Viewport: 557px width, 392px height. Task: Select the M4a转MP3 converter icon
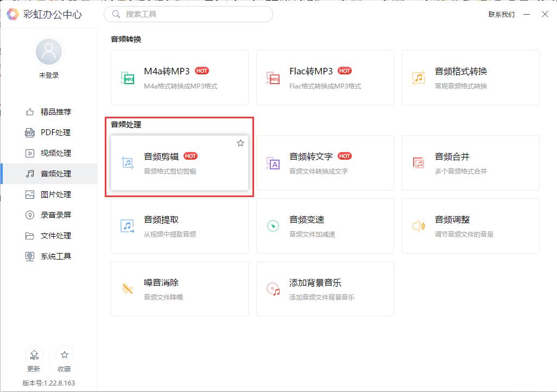pos(128,77)
